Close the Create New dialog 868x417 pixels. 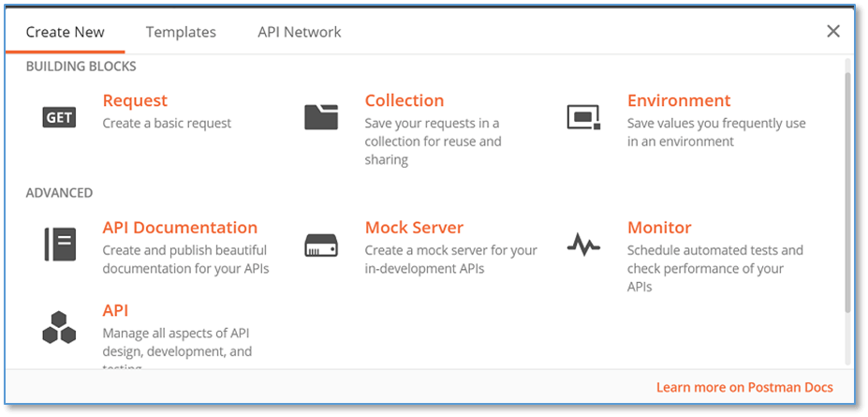(833, 32)
